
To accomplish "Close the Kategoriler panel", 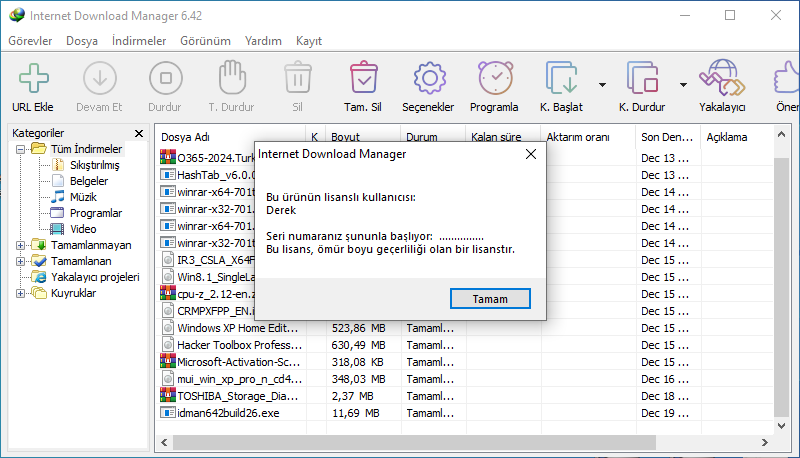I will coord(139,133).
